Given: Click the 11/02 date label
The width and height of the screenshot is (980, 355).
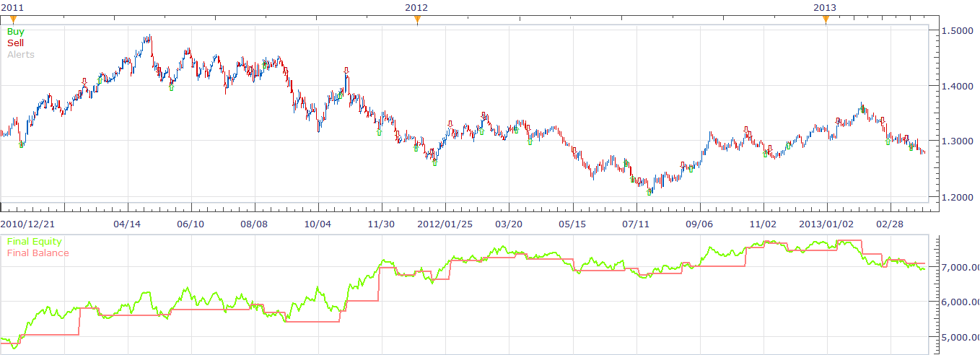Looking at the screenshot, I should point(764,224).
